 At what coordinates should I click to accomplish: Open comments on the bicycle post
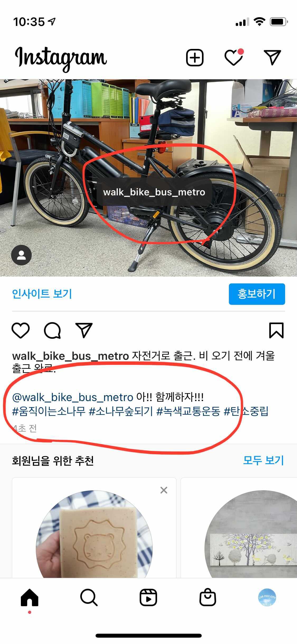(52, 330)
